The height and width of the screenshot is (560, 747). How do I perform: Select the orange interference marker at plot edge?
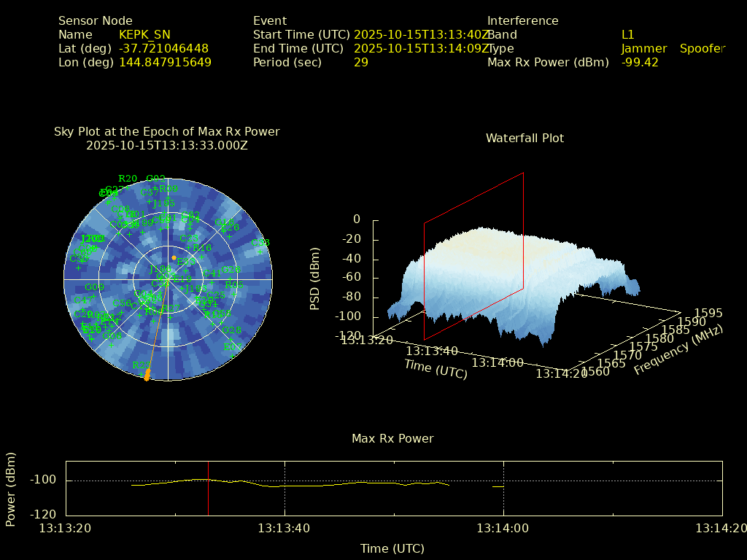147,375
